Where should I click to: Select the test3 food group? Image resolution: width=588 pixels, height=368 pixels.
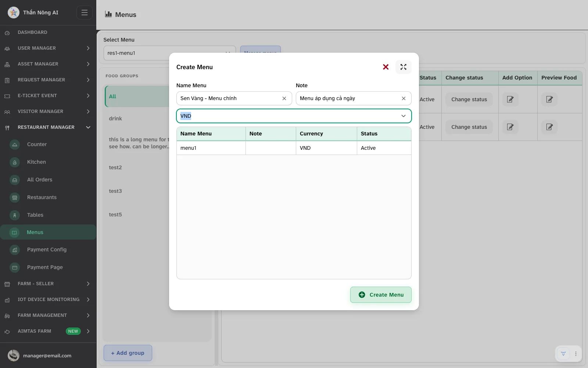point(115,191)
